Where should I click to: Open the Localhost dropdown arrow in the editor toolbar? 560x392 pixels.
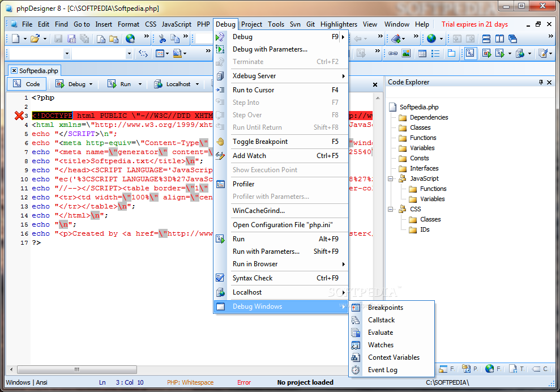pyautogui.click(x=197, y=84)
